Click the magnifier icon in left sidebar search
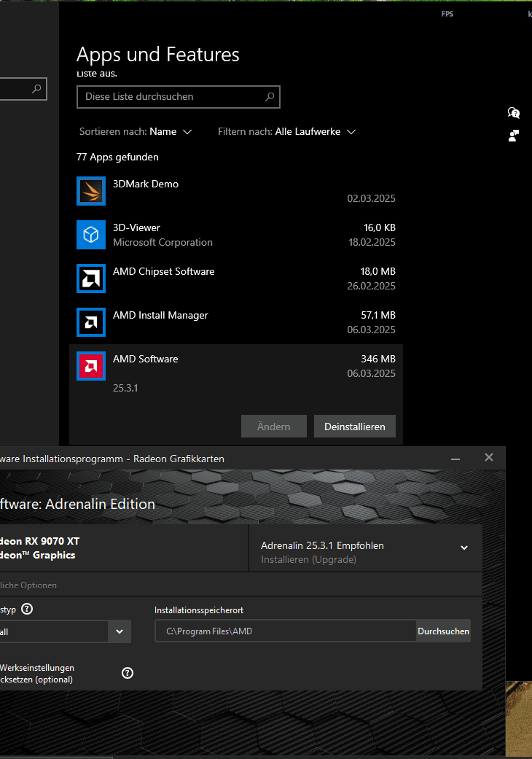532x759 pixels. pos(36,89)
